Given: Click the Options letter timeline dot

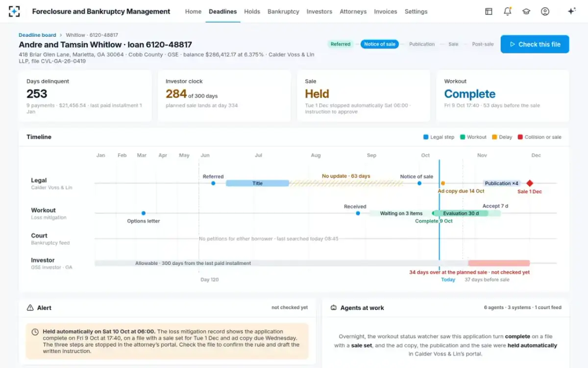Looking at the screenshot, I should click(144, 213).
